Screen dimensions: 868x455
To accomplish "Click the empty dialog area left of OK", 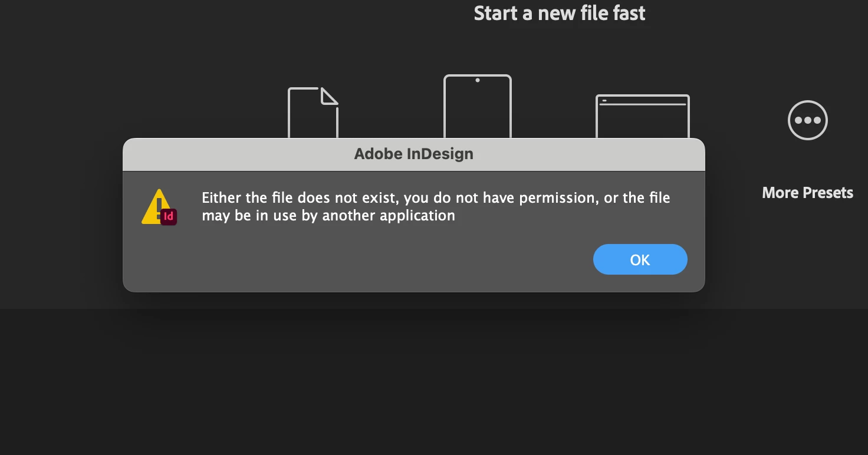I will 354,259.
